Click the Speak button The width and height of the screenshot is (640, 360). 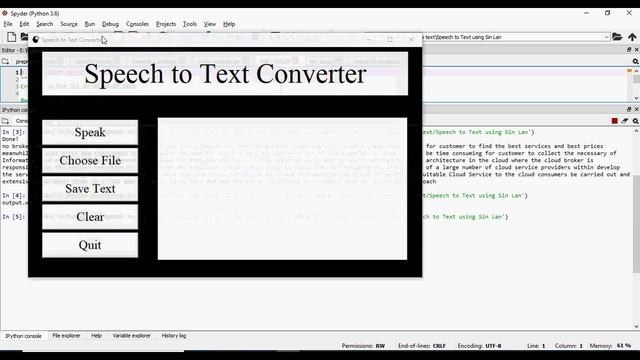coord(90,132)
